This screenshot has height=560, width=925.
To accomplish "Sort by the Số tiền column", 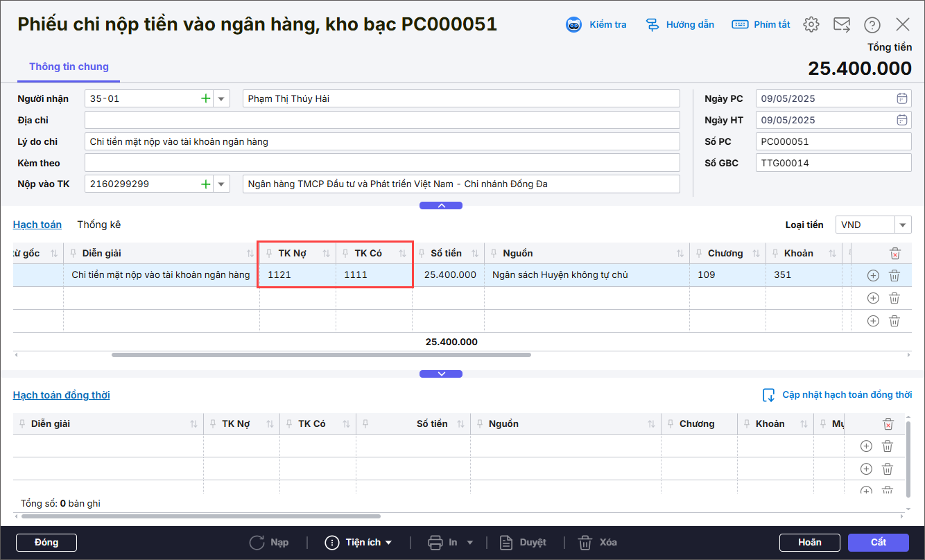I will tap(476, 254).
